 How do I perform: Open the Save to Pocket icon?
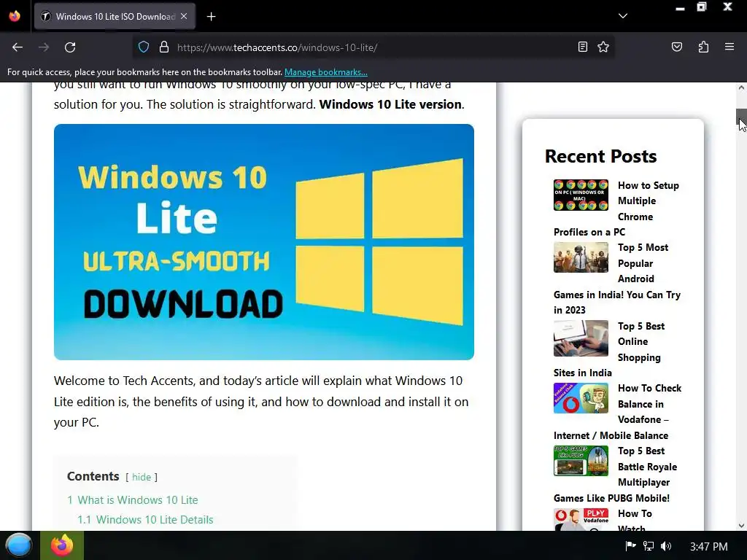[x=676, y=47]
